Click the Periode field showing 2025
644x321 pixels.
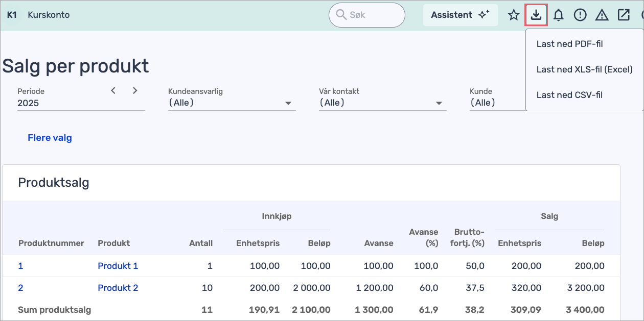pos(81,103)
